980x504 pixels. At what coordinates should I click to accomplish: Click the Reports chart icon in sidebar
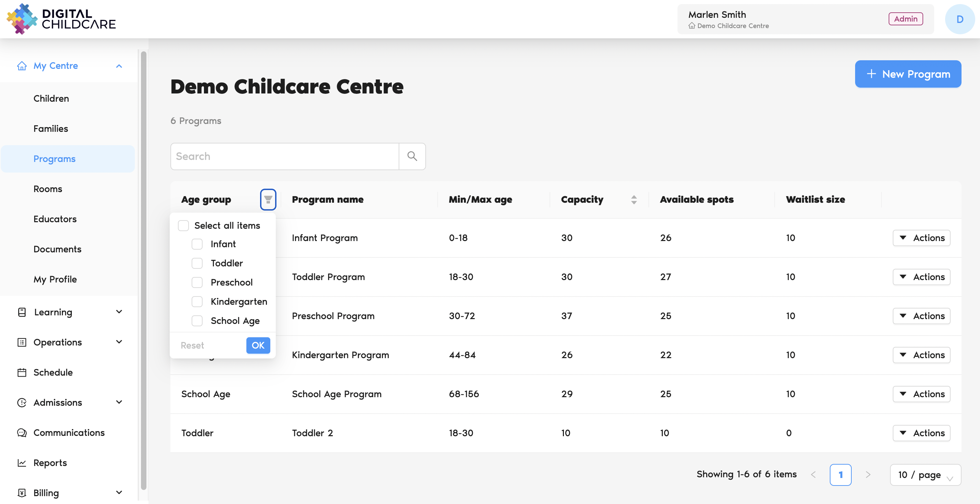22,463
